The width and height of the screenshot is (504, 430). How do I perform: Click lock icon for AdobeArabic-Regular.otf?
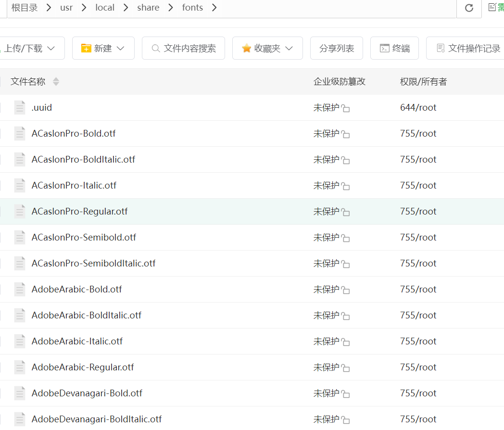point(345,368)
